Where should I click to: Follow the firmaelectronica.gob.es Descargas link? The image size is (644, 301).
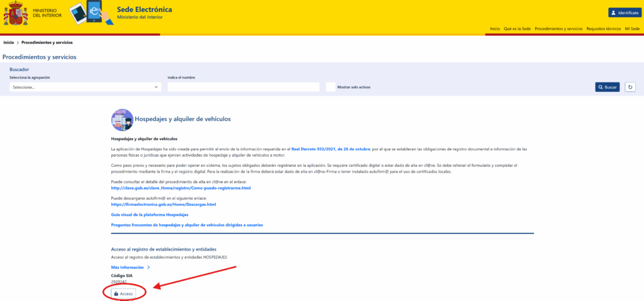[163, 204]
